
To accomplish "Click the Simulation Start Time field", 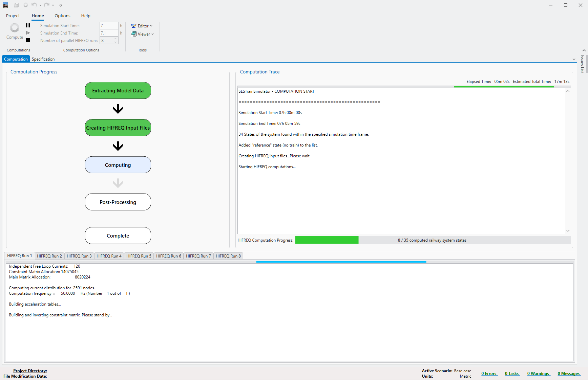I will click(x=109, y=25).
